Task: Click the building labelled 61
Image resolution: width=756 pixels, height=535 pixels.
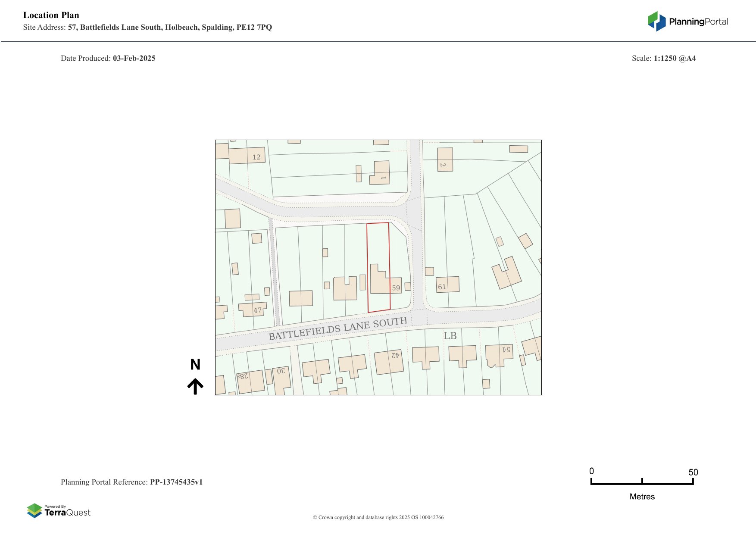Action: coord(447,285)
